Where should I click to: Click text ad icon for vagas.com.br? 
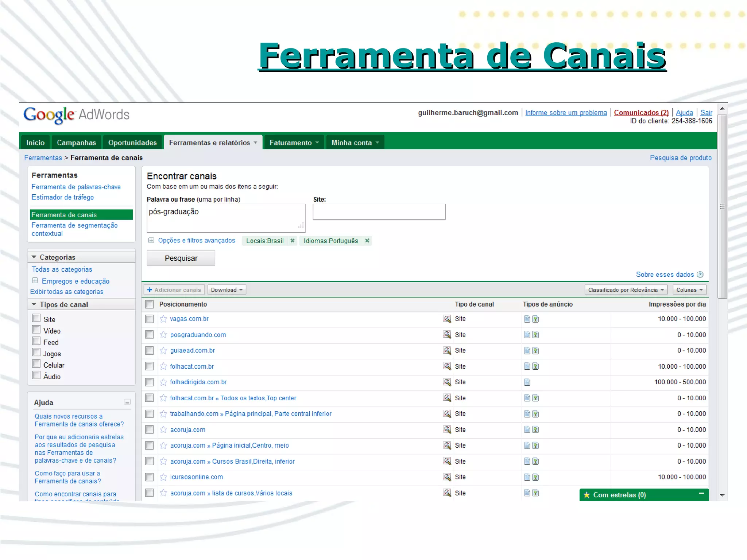click(527, 319)
